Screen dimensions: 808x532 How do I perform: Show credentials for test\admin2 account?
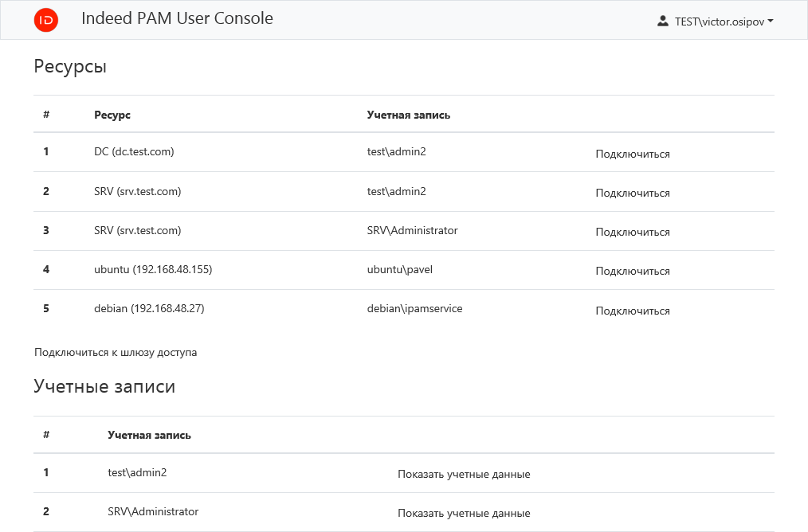pyautogui.click(x=464, y=474)
